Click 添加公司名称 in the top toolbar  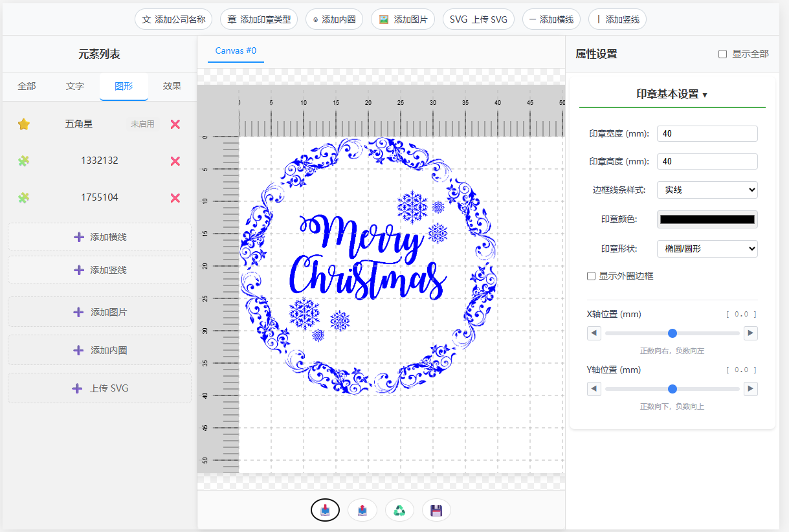click(x=173, y=19)
